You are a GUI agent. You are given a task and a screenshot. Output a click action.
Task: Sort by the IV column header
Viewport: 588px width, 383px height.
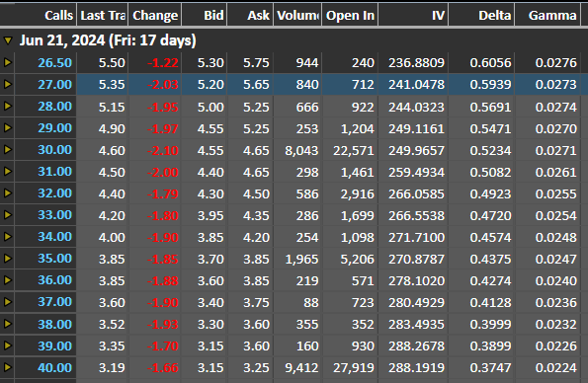pos(413,15)
